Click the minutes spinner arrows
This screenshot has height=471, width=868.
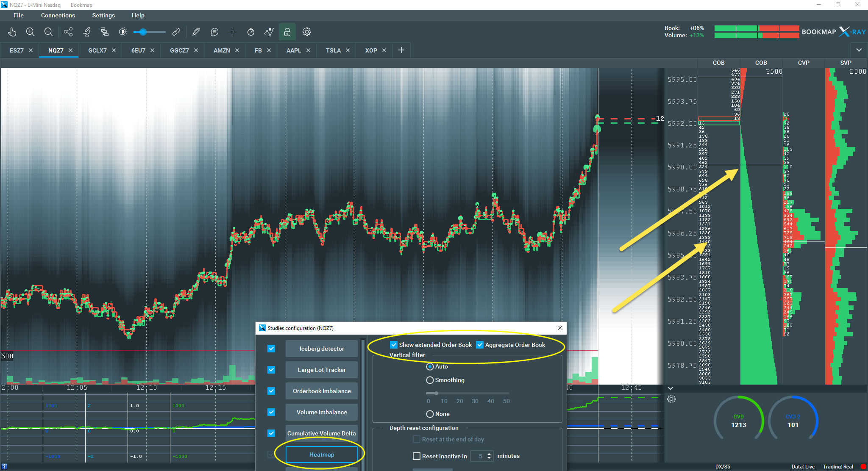tap(489, 456)
